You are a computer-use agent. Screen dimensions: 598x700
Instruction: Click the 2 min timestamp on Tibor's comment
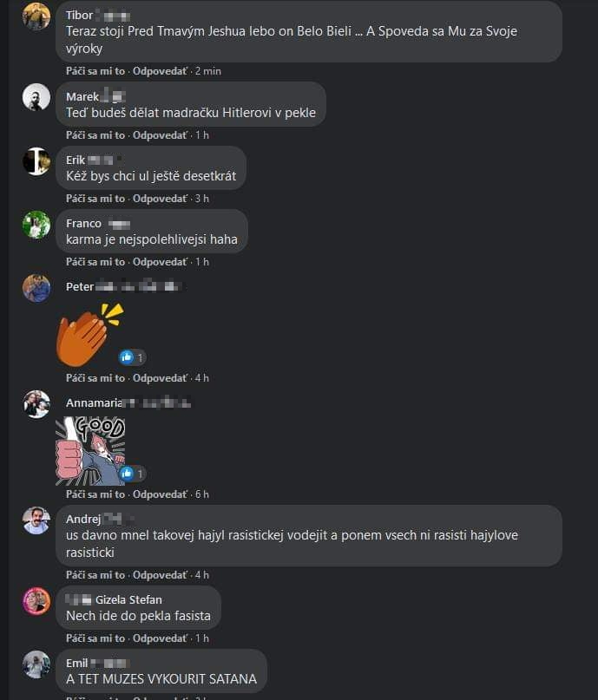click(x=208, y=71)
